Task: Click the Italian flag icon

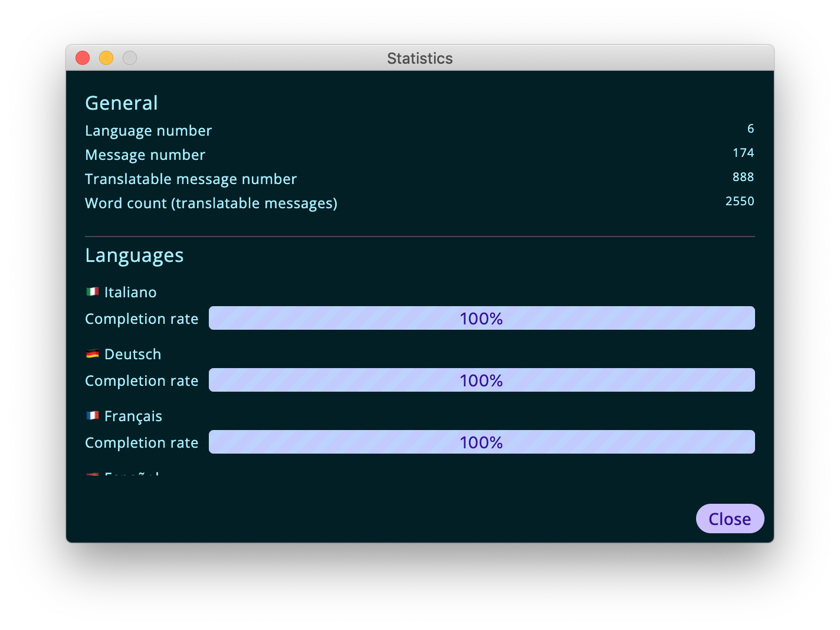Action: pos(93,291)
